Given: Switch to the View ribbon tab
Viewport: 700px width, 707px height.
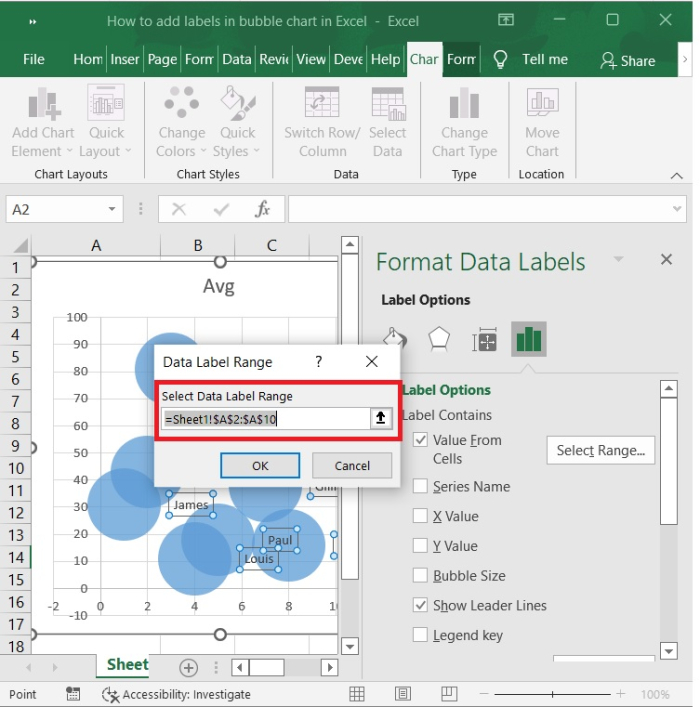Looking at the screenshot, I should (x=310, y=59).
